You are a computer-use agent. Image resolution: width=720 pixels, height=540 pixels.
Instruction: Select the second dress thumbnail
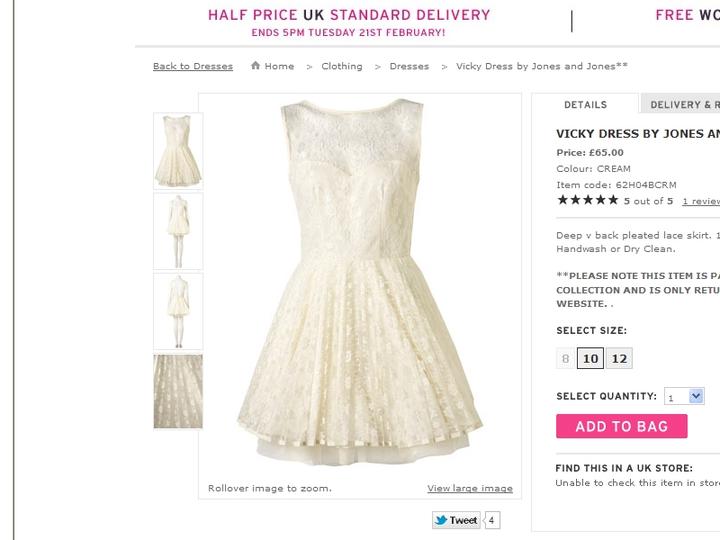(178, 231)
